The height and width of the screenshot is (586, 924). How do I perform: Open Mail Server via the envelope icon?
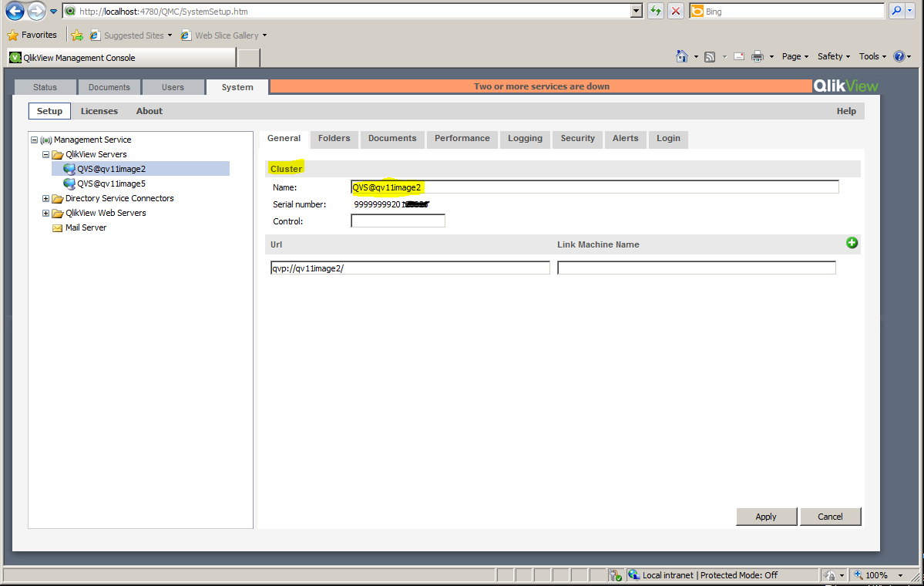tap(58, 227)
